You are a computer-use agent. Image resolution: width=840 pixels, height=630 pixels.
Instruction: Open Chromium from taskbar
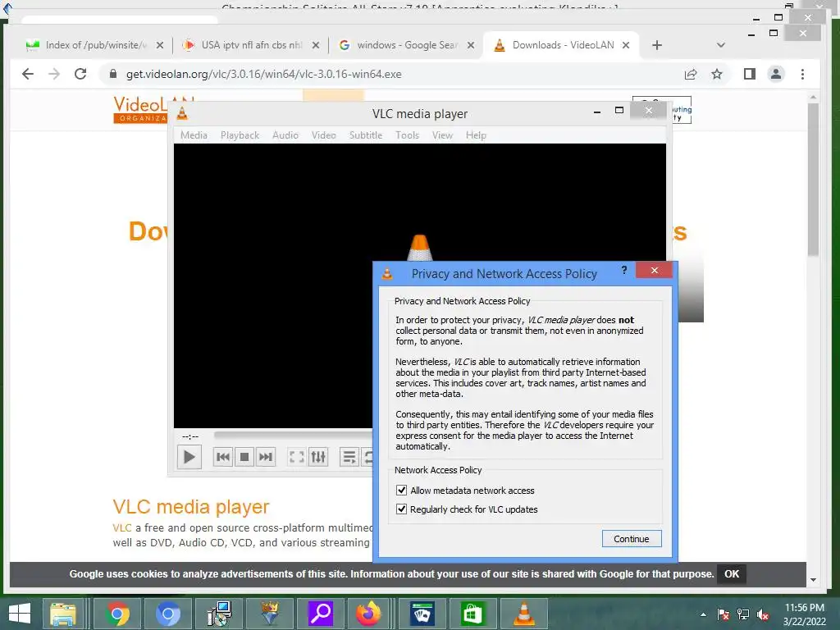coord(167,614)
